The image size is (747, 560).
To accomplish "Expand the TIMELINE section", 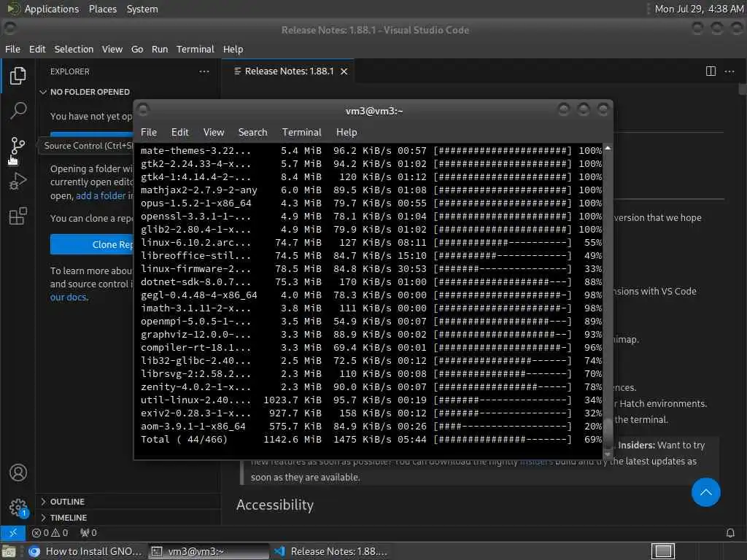I will coord(64,518).
